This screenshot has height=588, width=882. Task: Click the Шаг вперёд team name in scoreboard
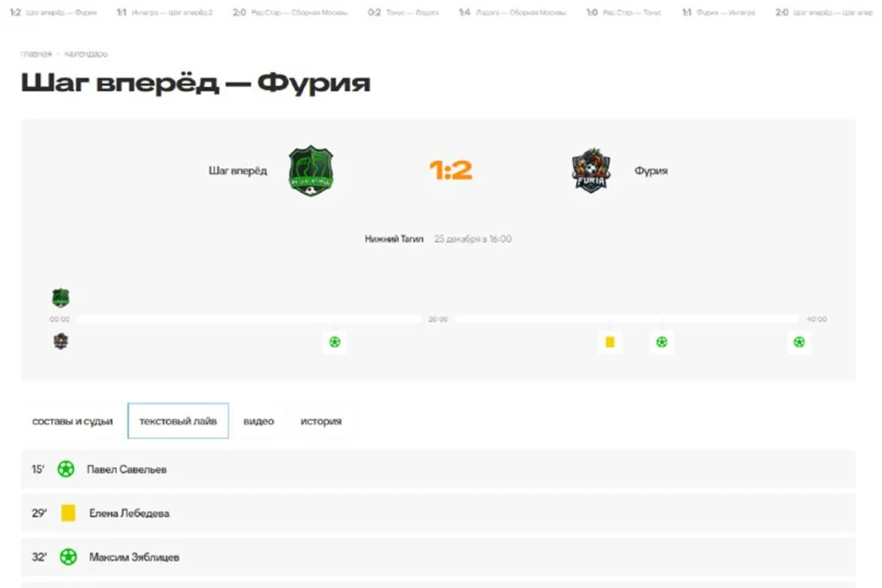pos(238,170)
